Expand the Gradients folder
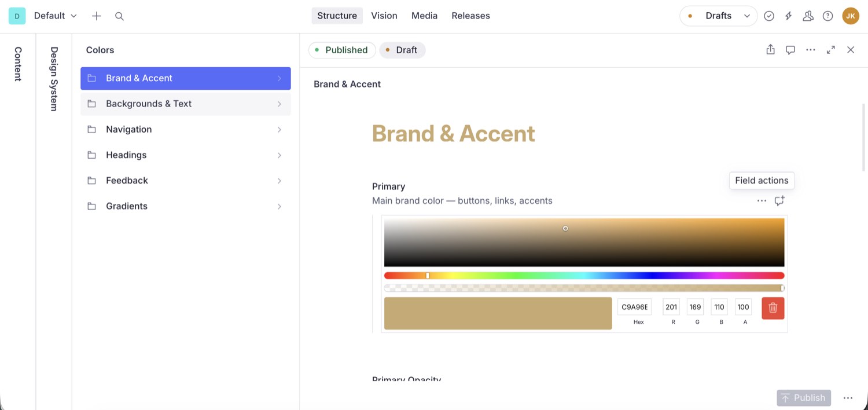868x410 pixels. (x=186, y=206)
